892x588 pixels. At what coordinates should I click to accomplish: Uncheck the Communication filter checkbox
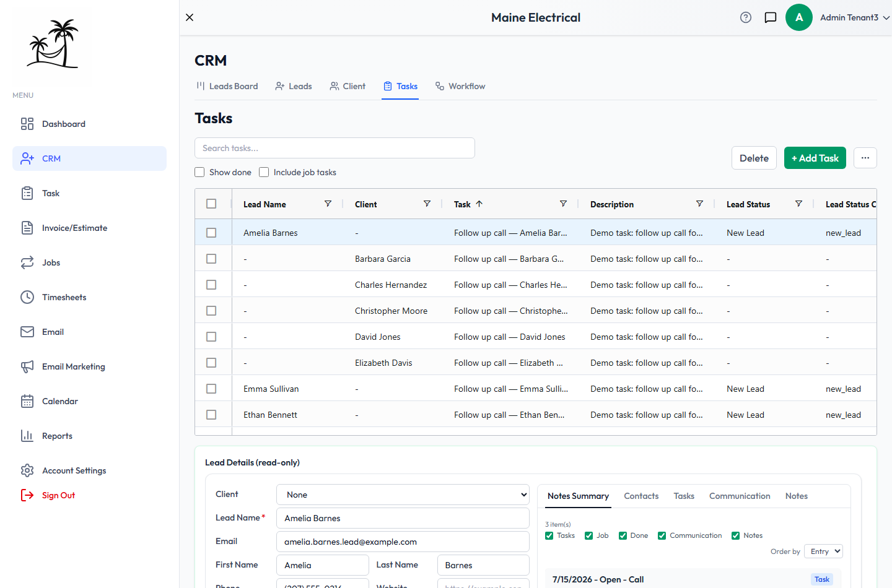click(x=662, y=536)
